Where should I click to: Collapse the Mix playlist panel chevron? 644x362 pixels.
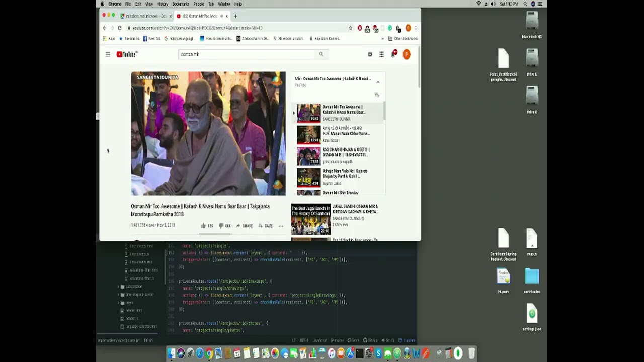(x=378, y=82)
